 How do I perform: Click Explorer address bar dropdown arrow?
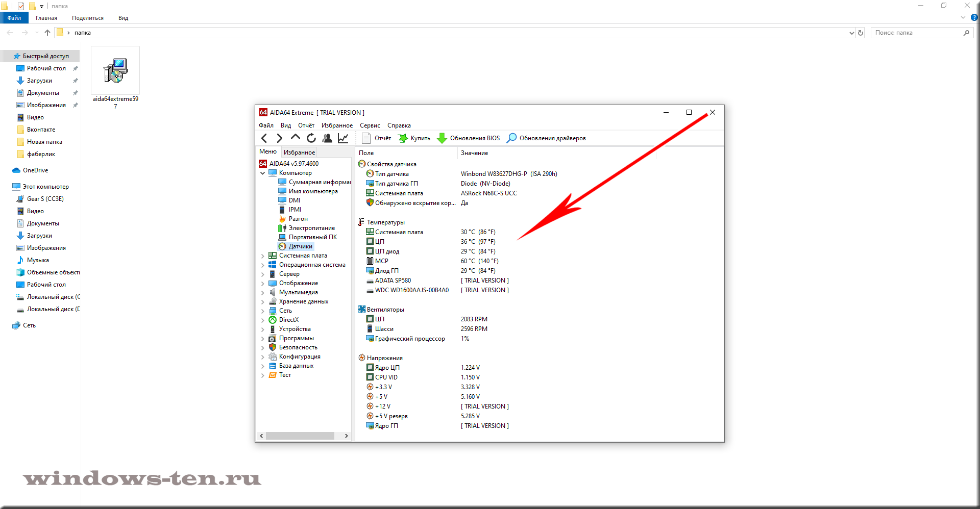(851, 33)
